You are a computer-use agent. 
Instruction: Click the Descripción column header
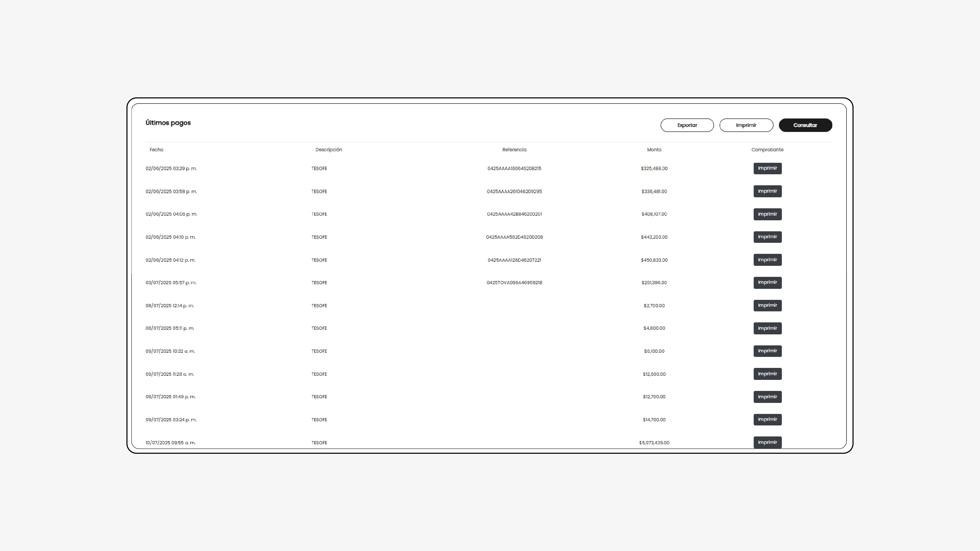(328, 150)
